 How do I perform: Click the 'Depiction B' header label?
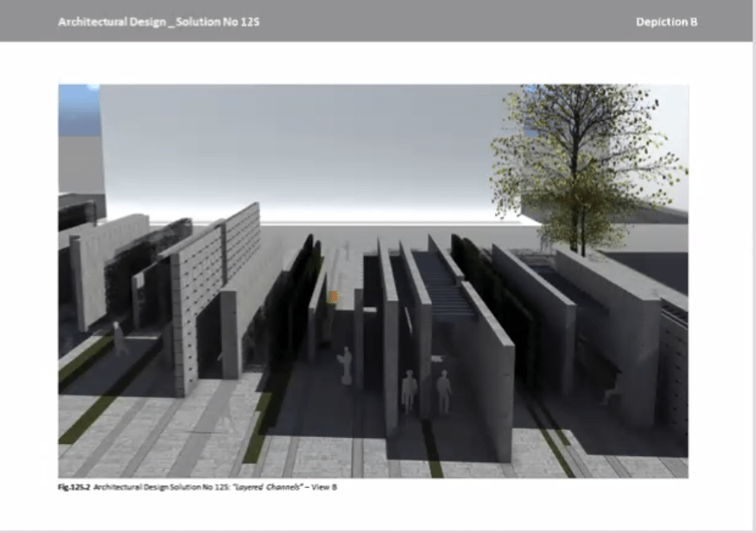pos(666,22)
